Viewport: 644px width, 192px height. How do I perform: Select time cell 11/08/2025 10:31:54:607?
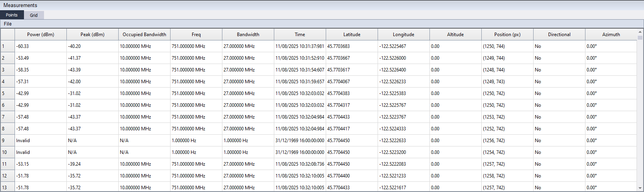coord(300,70)
